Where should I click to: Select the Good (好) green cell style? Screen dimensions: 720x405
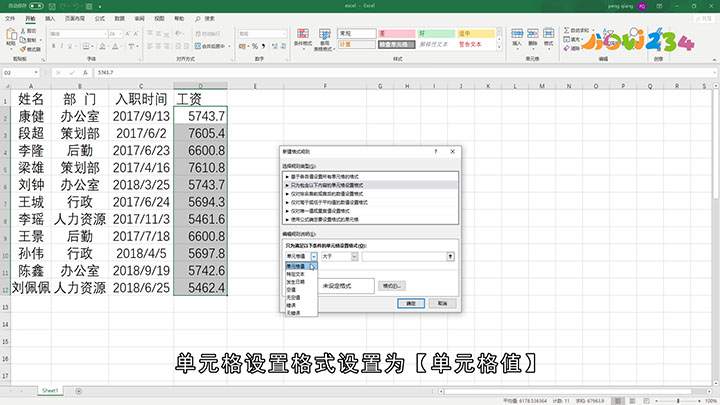(436, 34)
